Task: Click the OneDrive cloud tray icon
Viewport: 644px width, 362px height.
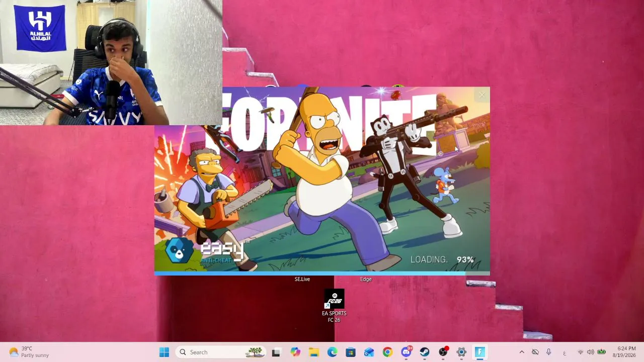Action: pyautogui.click(x=535, y=352)
